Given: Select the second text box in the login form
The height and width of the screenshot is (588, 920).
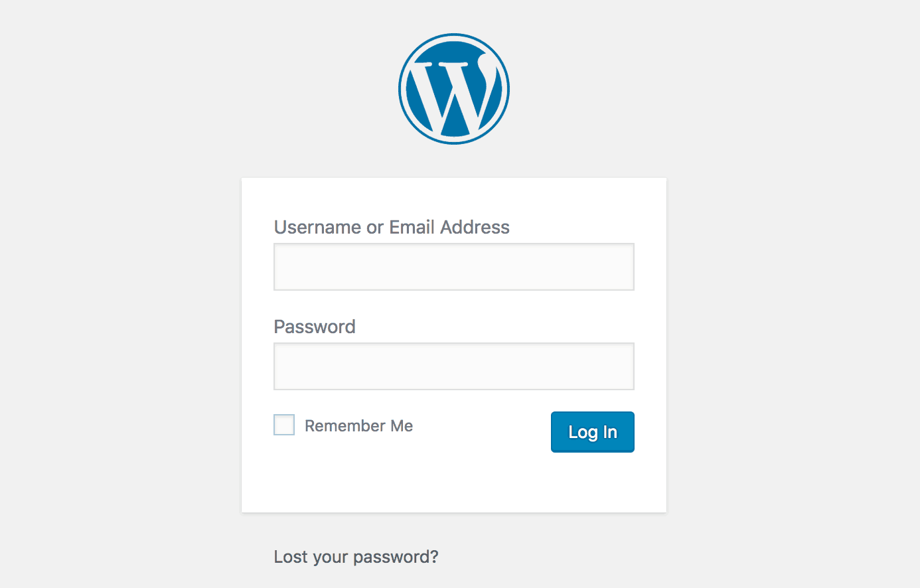Looking at the screenshot, I should tap(454, 366).
